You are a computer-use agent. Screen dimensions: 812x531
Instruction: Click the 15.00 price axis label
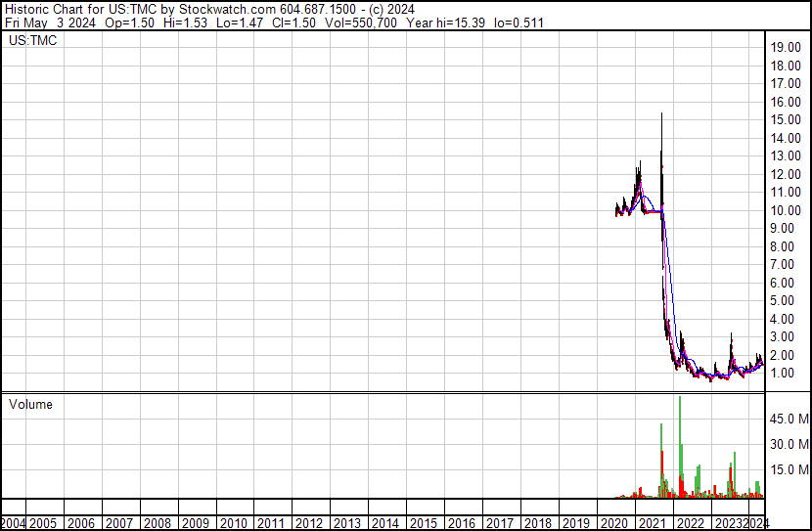[786, 119]
